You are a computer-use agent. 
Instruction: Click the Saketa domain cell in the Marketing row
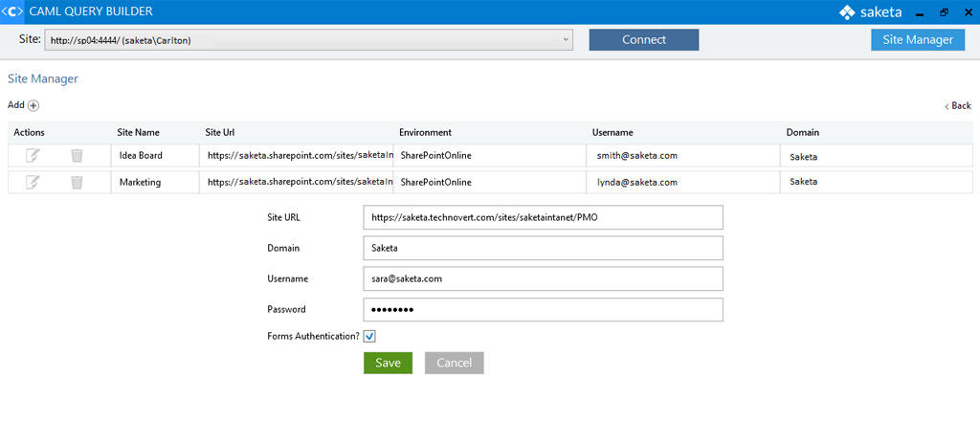tap(877, 182)
